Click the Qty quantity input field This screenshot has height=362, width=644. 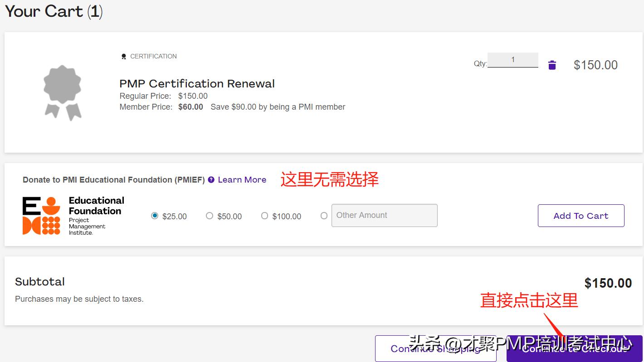click(x=512, y=59)
